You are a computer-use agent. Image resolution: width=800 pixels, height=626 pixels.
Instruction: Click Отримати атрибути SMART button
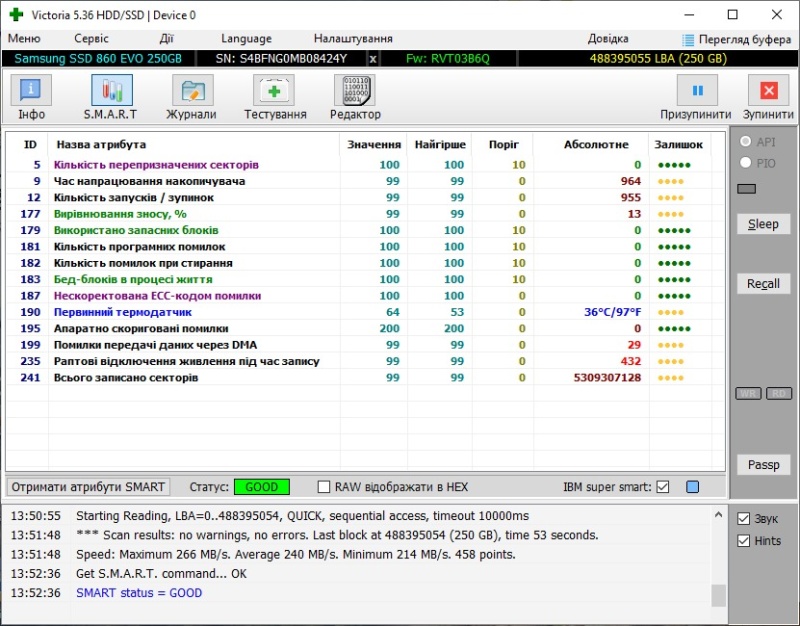[88, 487]
